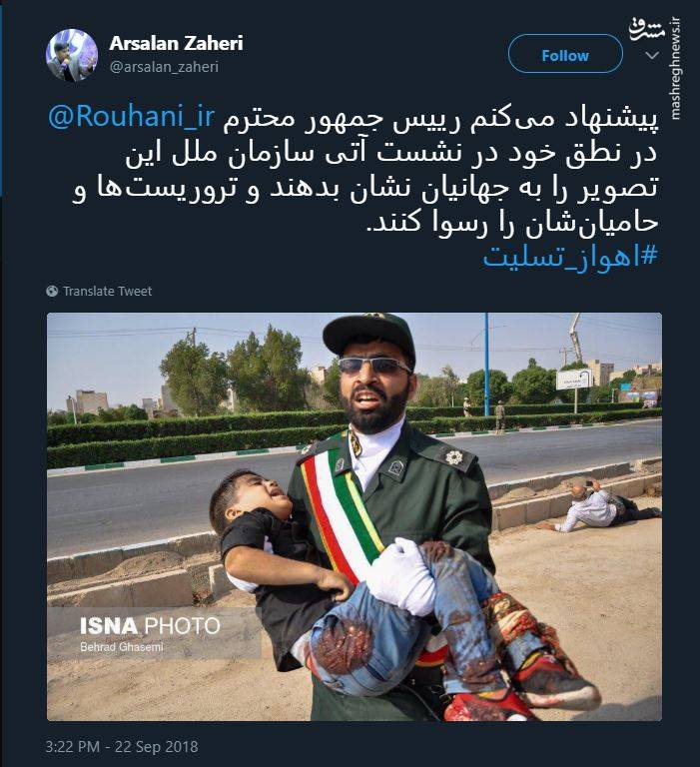Screen dimensions: 700x767
Task: Click the man lying on the curb in photo
Action: click(x=601, y=506)
